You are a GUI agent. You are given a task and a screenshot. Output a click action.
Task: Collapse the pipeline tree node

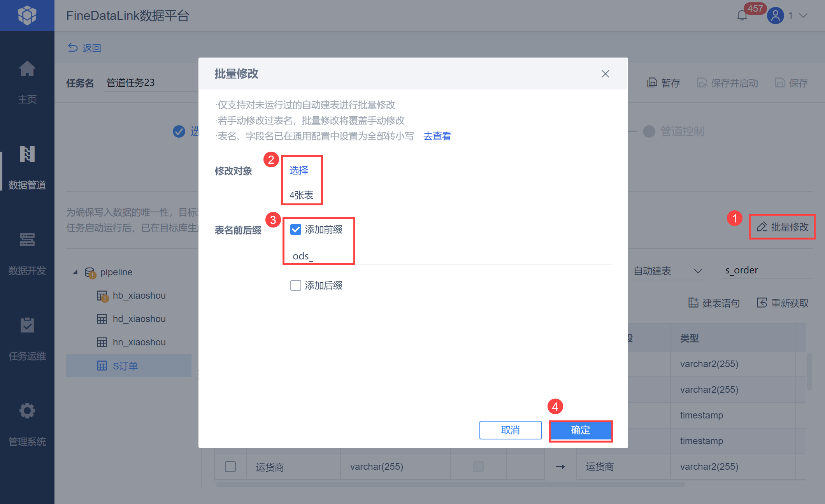(x=75, y=272)
